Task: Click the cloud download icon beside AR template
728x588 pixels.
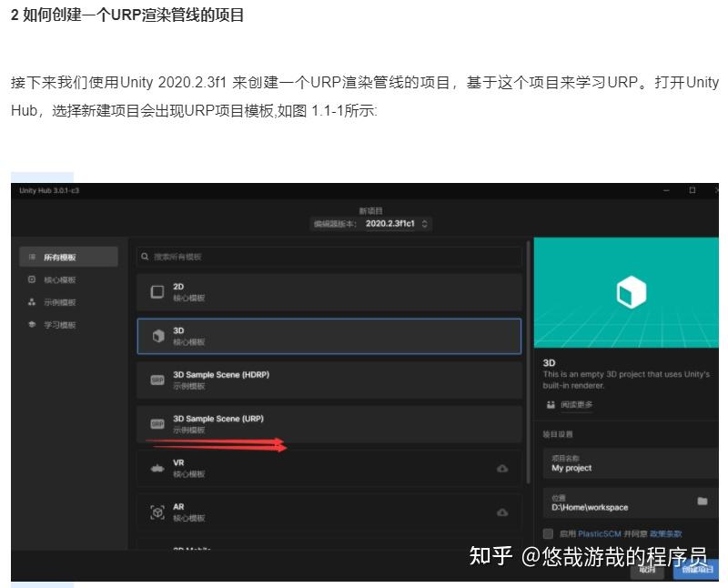Action: tap(501, 512)
